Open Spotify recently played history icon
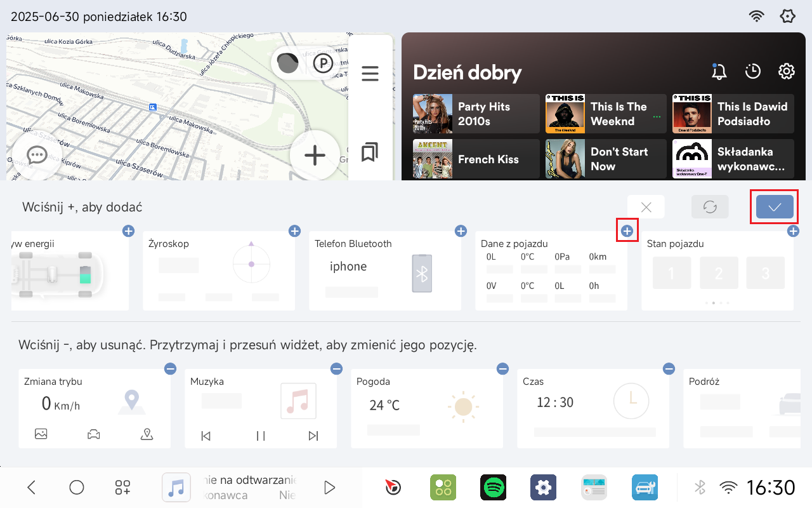 752,71
